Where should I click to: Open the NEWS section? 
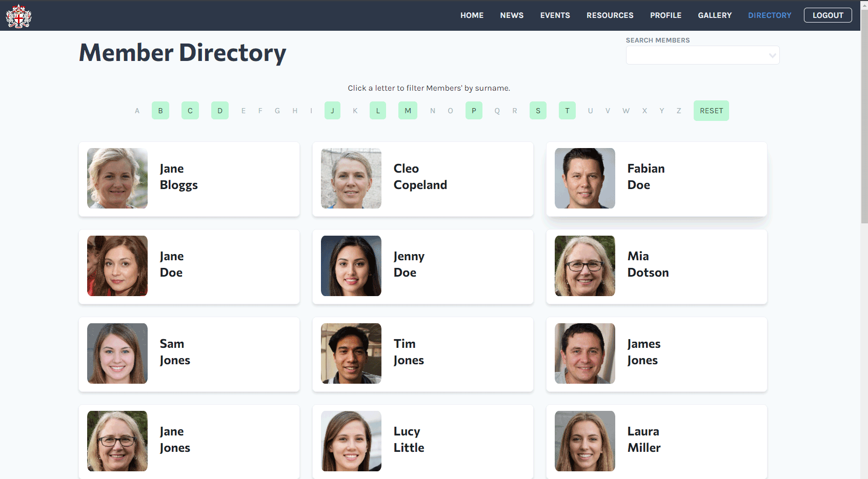(x=511, y=15)
